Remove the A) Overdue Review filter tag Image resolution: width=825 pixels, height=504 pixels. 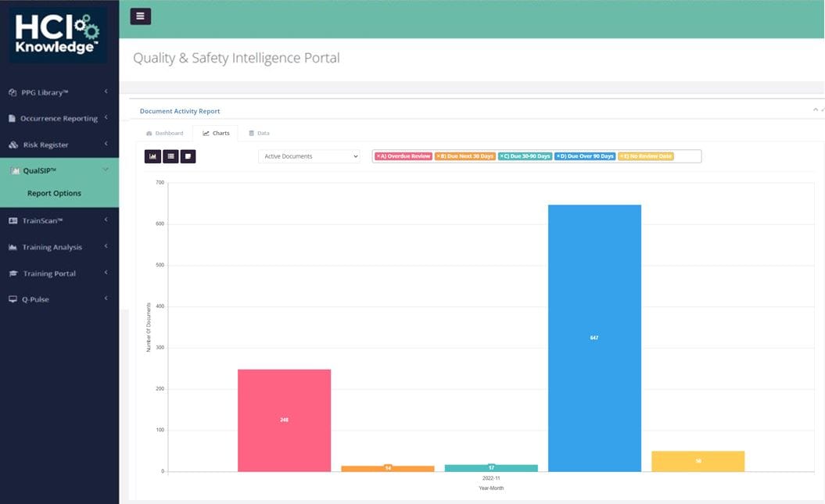[x=378, y=156]
